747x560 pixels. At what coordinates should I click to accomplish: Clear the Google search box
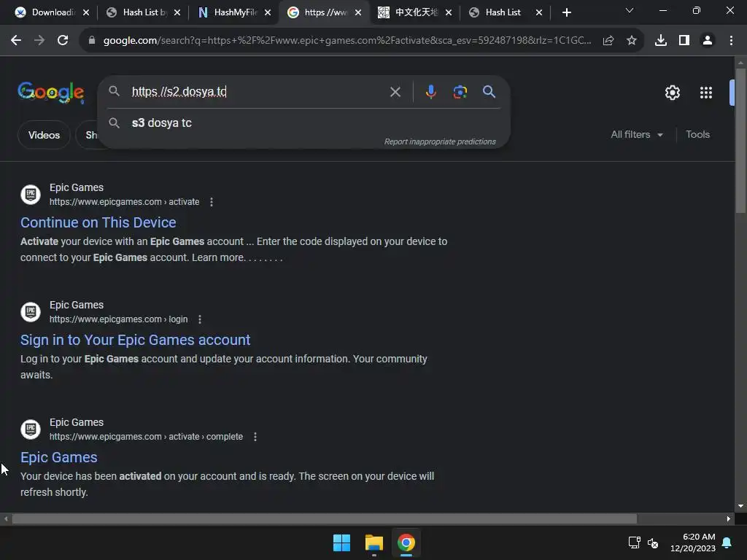395,92
